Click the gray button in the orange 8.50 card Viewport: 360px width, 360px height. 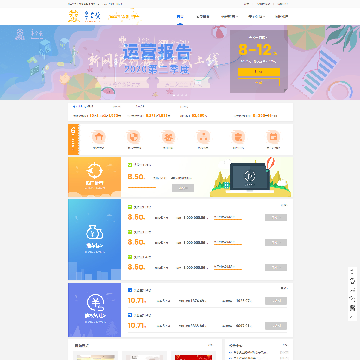tap(183, 188)
